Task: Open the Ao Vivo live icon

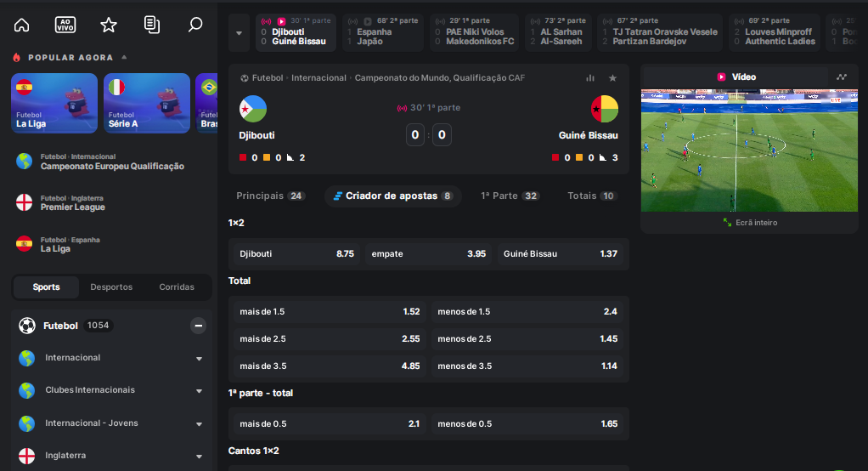Action: pyautogui.click(x=65, y=25)
